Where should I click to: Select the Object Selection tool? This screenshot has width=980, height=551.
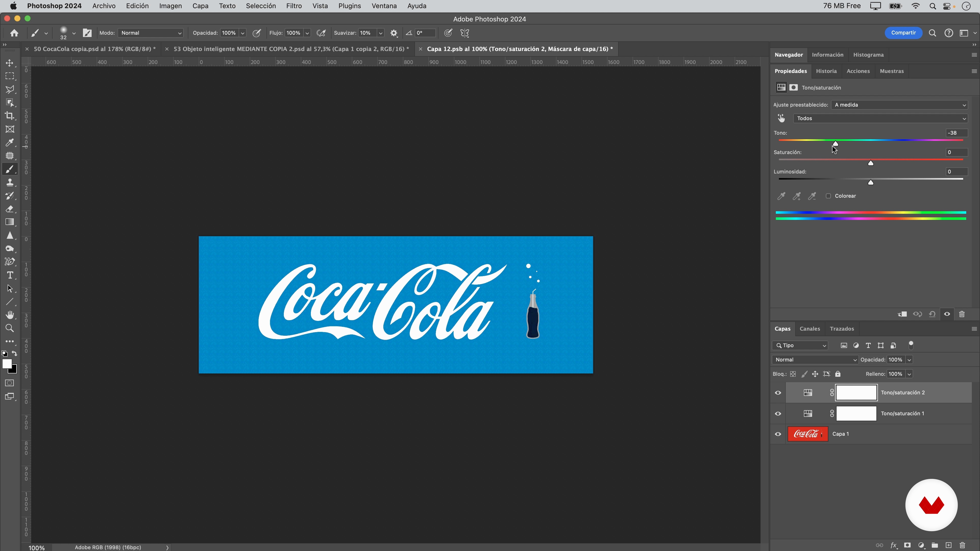tap(9, 103)
